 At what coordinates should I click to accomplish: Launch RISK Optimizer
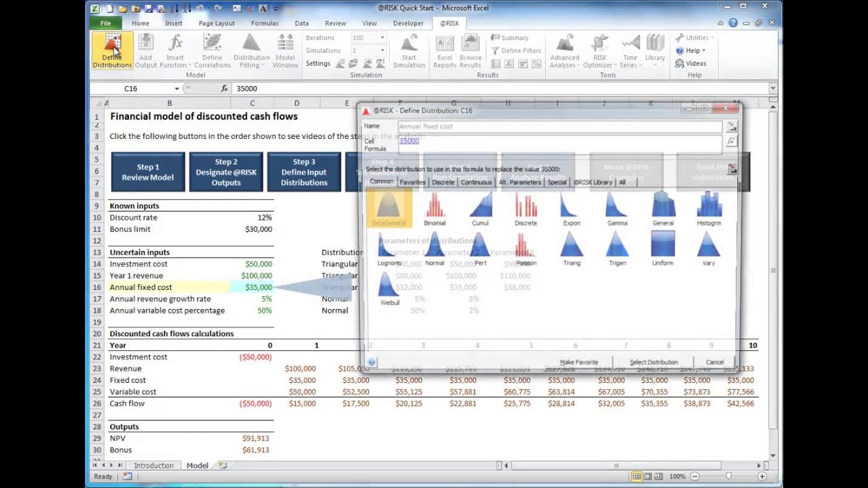coord(599,51)
